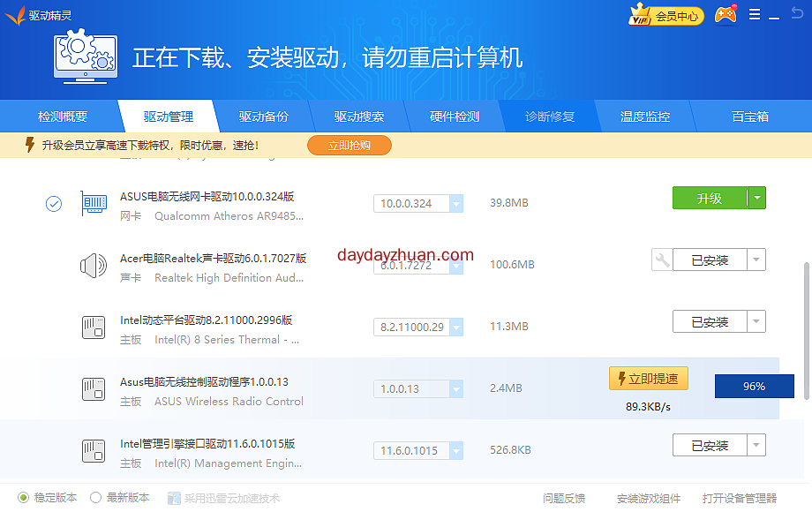Open the 百宝箱 tab
The image size is (812, 512).
[750, 117]
